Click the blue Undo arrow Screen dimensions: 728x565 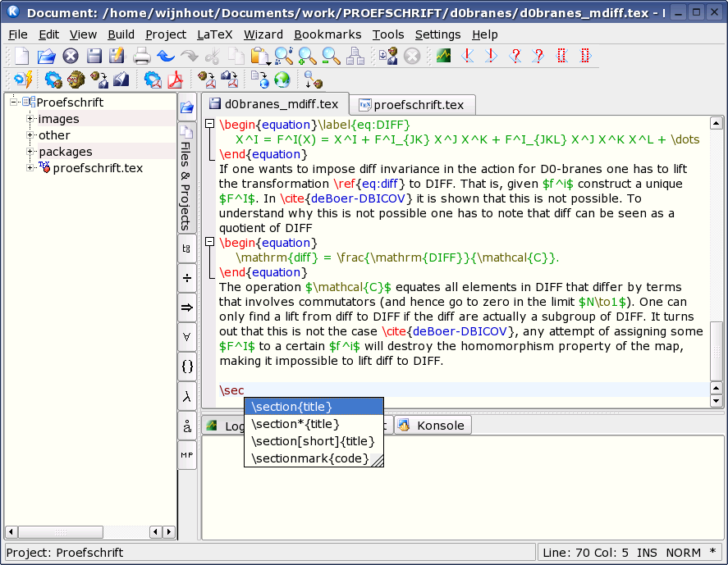[165, 56]
